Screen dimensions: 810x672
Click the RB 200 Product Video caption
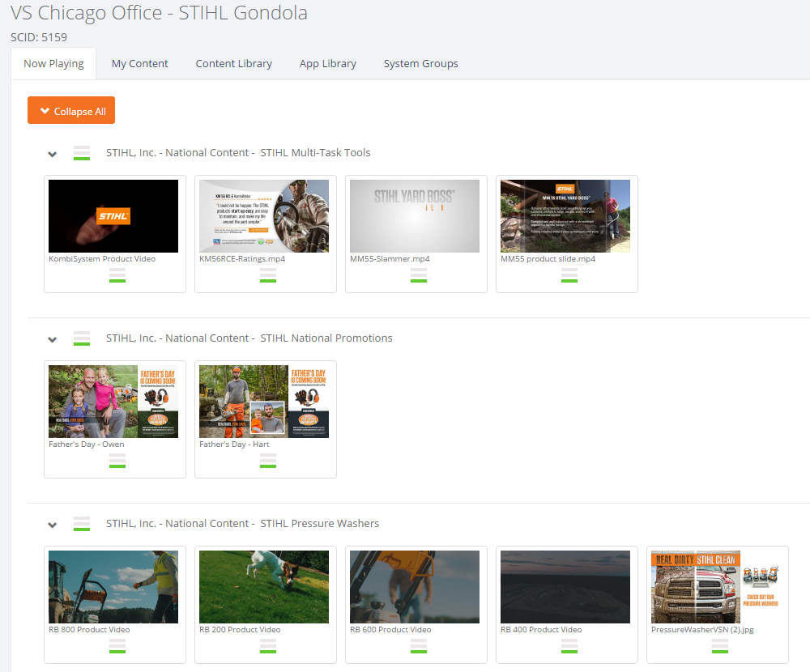[x=240, y=630]
